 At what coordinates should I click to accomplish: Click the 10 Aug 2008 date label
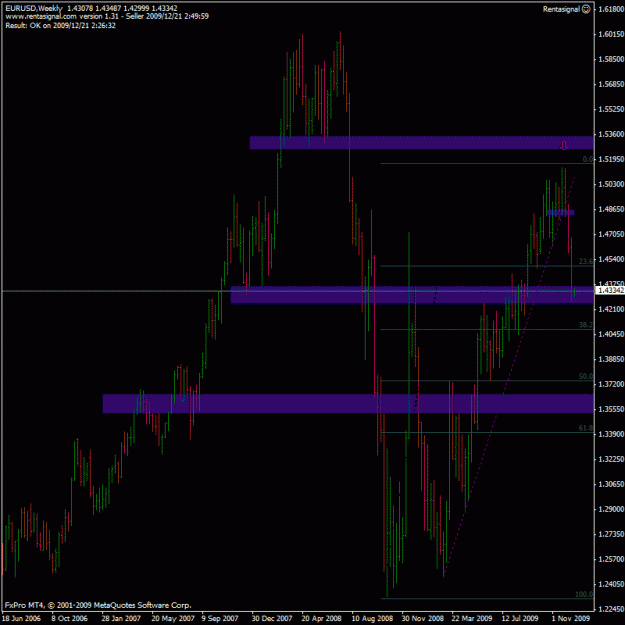click(x=372, y=619)
